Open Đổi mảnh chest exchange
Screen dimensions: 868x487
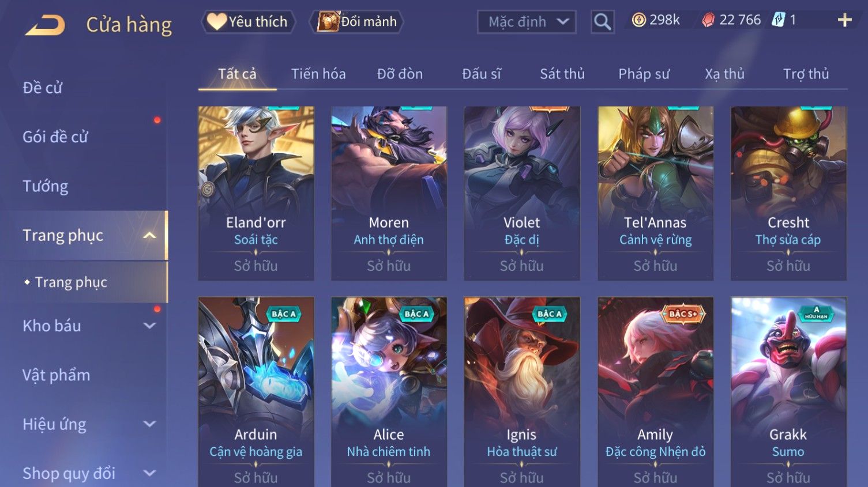(x=356, y=22)
